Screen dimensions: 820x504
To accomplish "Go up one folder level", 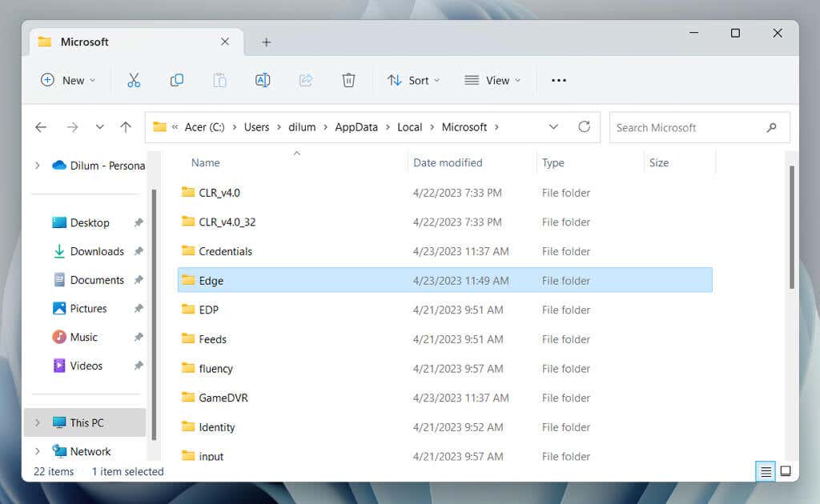I will (126, 127).
